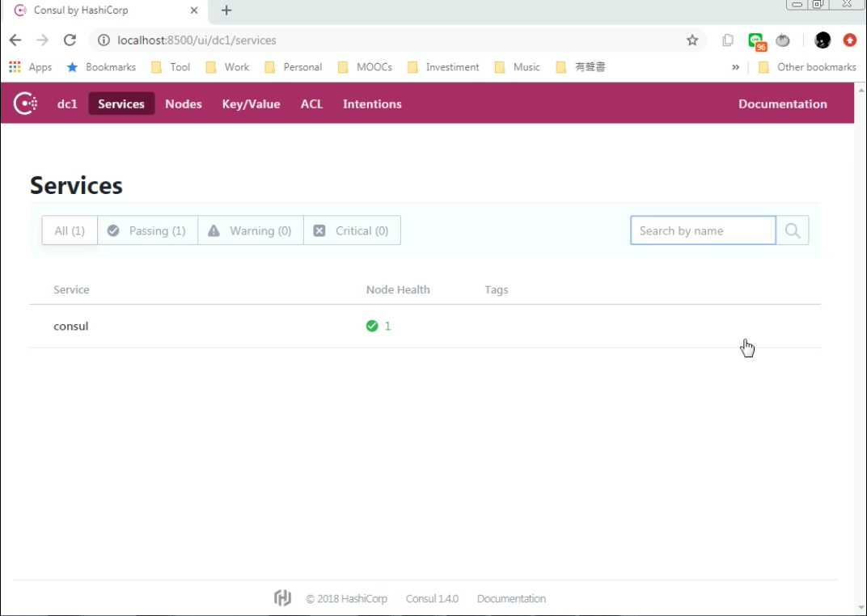
Task: Switch to the Nodes page
Action: point(184,103)
